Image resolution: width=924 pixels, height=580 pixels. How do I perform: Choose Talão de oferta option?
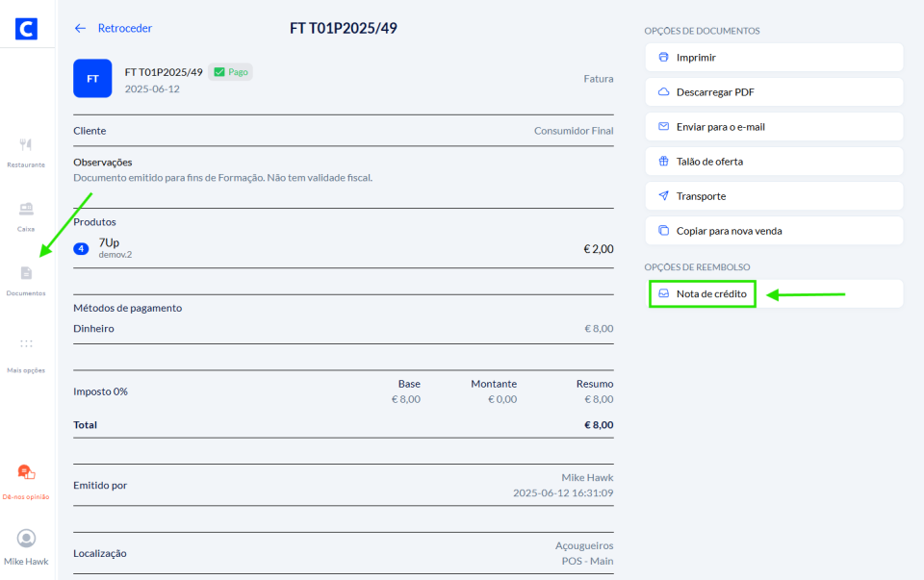click(774, 162)
